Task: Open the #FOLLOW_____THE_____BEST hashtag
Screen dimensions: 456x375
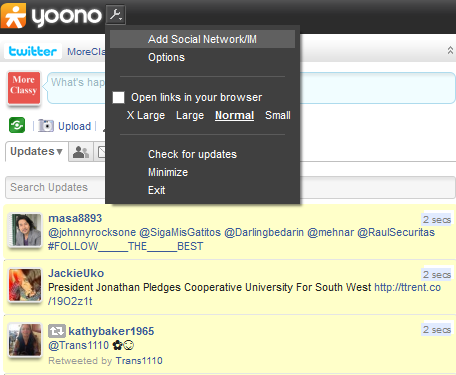Action: [x=126, y=246]
